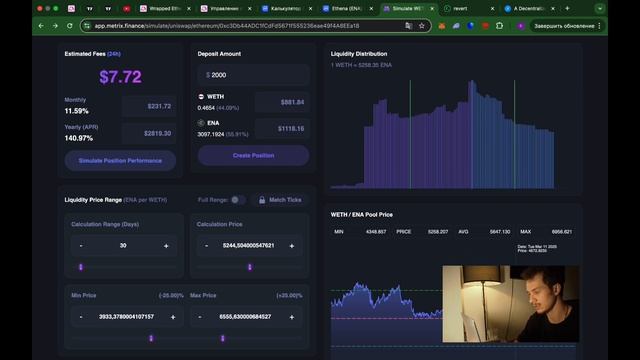Decrease Calculation Price with minus
640x360 pixels.
[206, 246]
